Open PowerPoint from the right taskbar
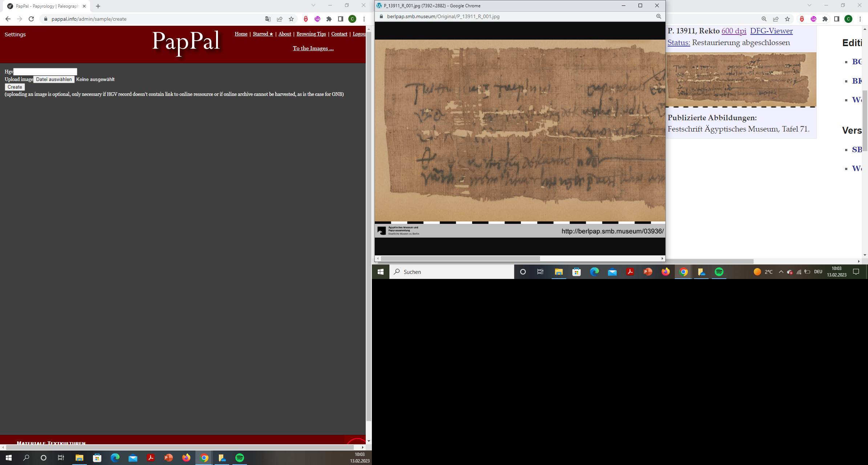The height and width of the screenshot is (465, 868). click(648, 272)
